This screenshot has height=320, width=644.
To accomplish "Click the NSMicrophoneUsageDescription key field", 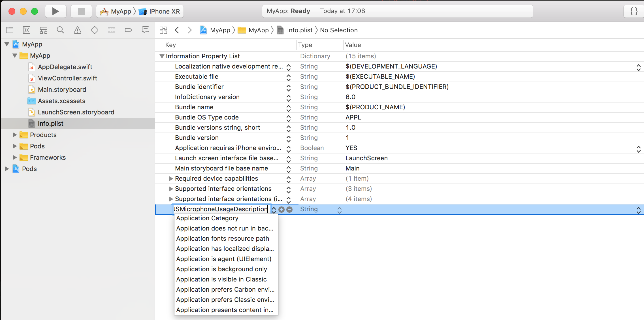I will (220, 209).
